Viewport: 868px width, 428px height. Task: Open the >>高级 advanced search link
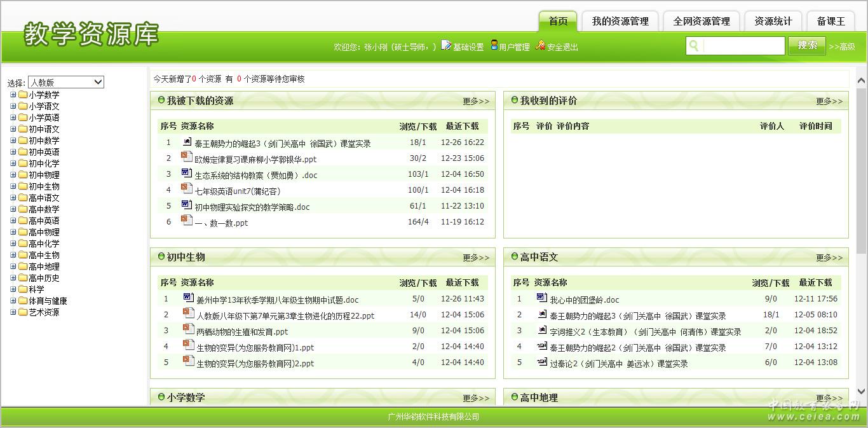842,46
